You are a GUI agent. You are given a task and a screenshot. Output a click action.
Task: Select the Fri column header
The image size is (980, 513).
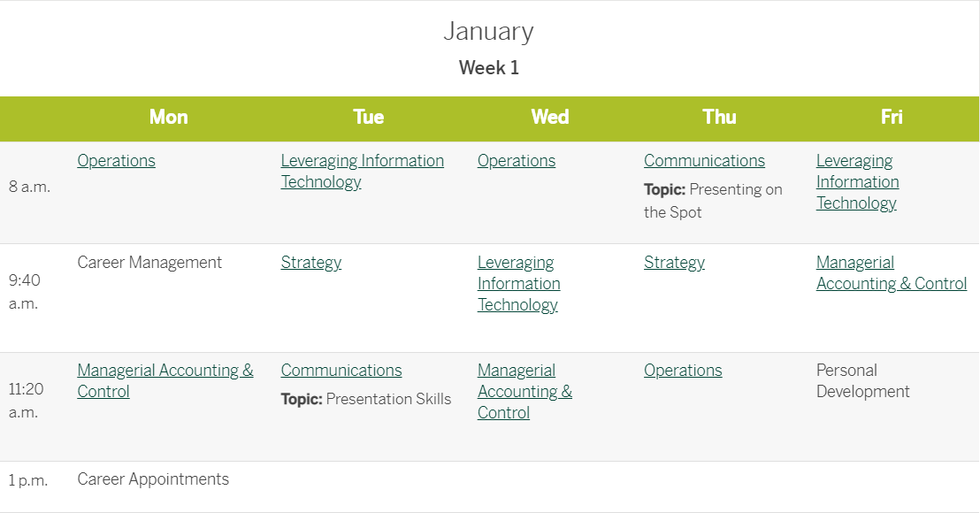point(892,117)
